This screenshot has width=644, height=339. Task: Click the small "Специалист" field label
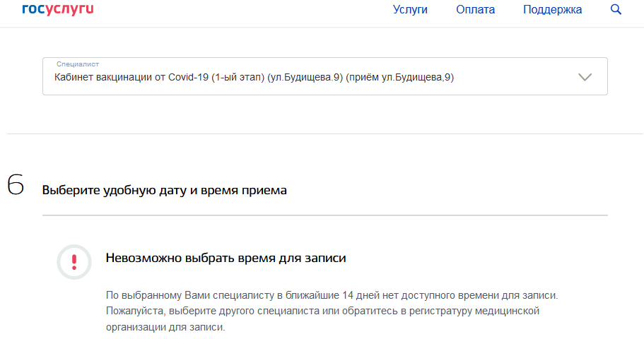(x=78, y=64)
